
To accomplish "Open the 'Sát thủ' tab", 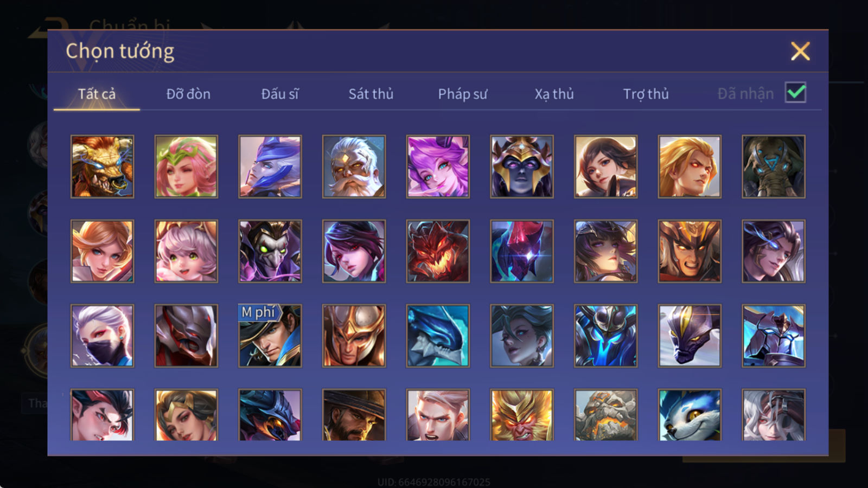I will click(371, 94).
